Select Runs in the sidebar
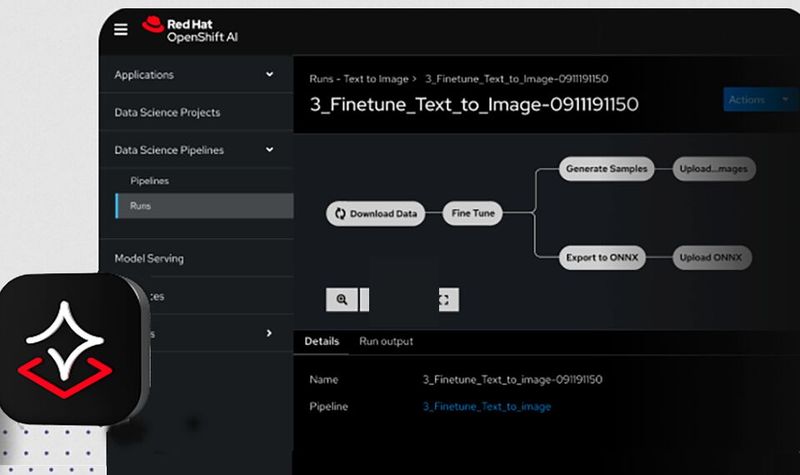 click(140, 206)
